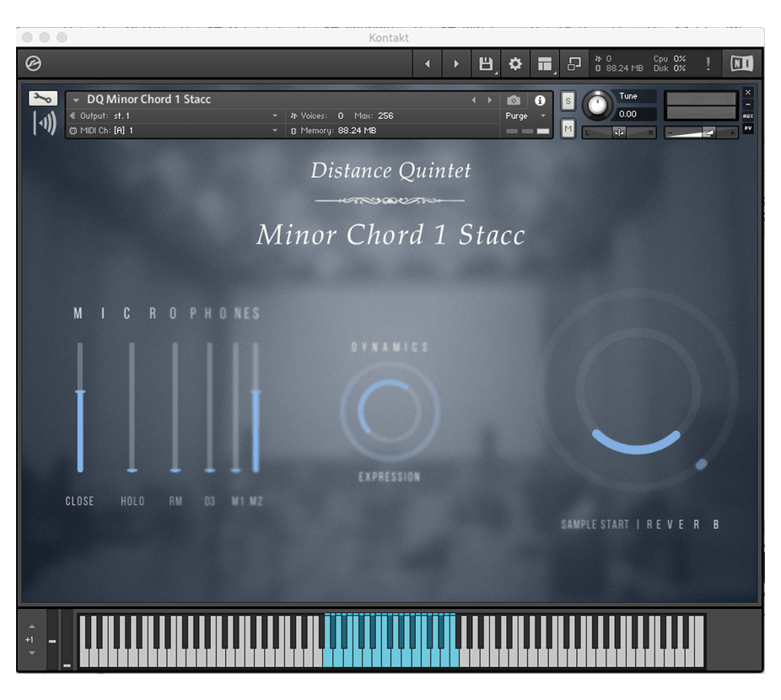Click the mod wheel strip beside keyboard
781x700 pixels.
tap(67, 640)
